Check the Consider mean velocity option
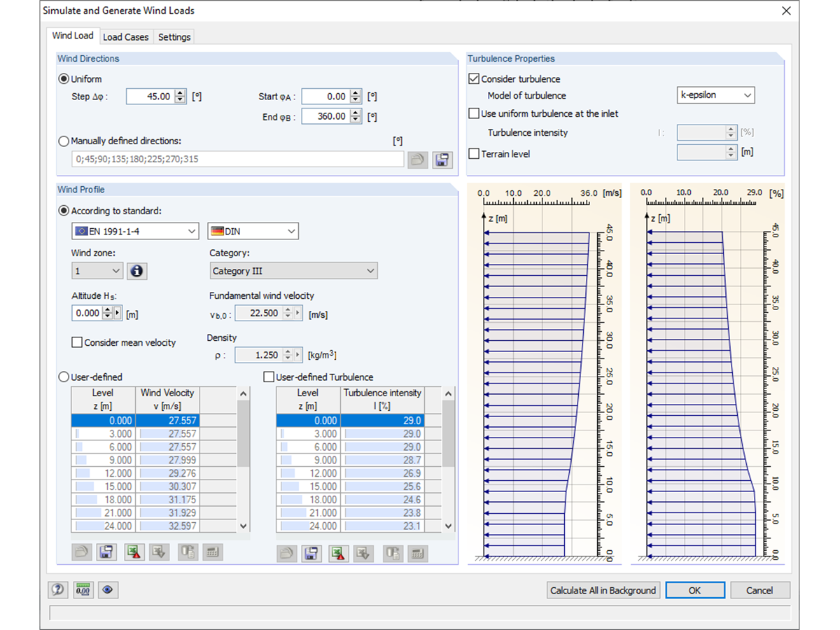Screen dimensions: 840x630 [78, 342]
